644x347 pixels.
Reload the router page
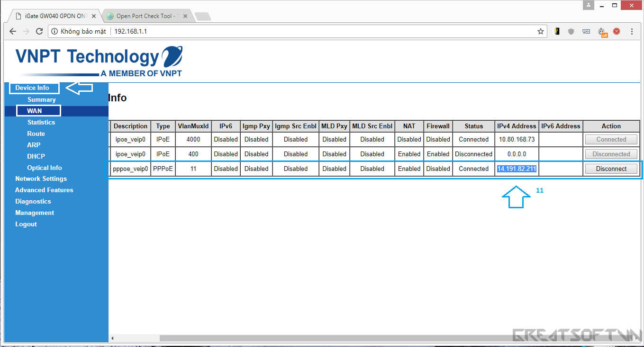[40, 31]
